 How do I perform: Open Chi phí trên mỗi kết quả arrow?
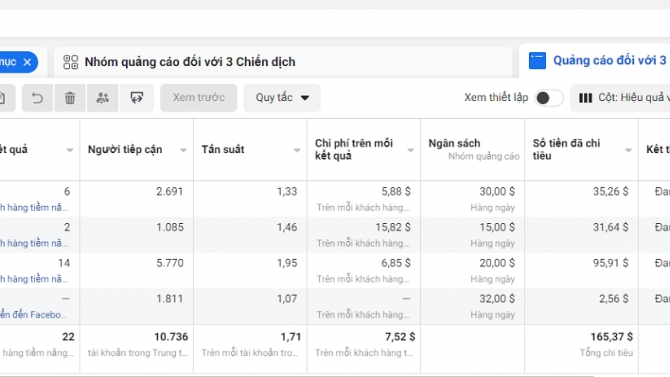(411, 150)
